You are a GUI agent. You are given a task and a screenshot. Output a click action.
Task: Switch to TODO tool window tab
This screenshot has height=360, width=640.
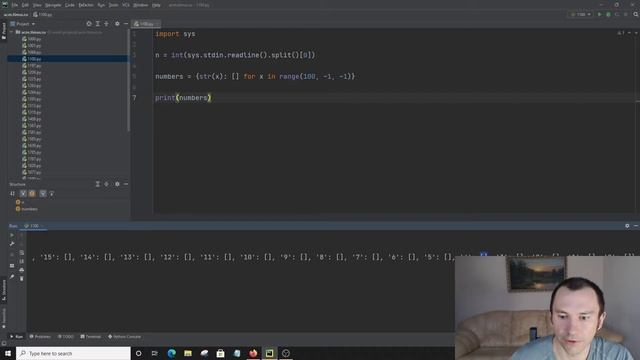(66, 337)
